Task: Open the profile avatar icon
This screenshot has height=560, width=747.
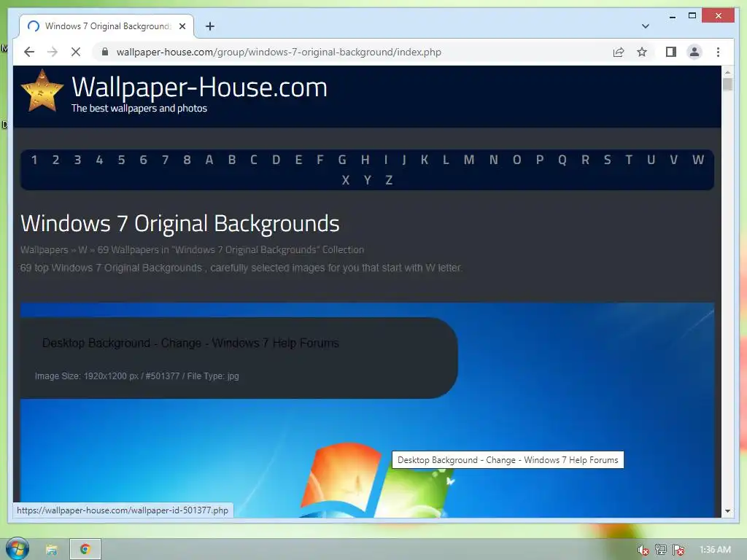Action: (694, 52)
